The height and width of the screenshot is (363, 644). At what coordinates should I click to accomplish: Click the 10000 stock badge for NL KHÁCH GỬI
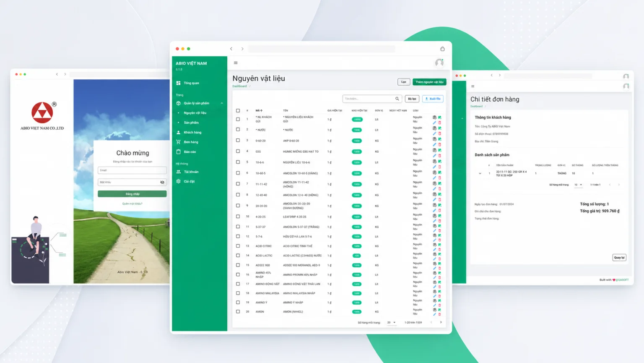point(357,119)
